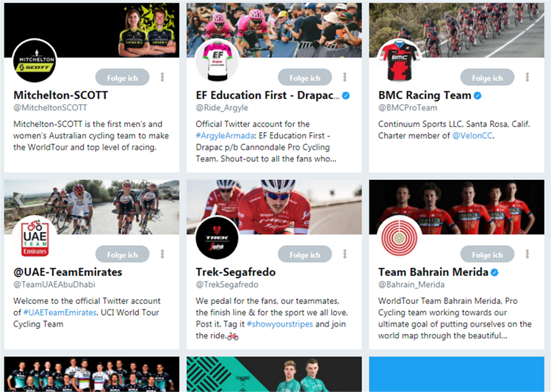Click the EF Education First jersey avatar

click(x=217, y=60)
